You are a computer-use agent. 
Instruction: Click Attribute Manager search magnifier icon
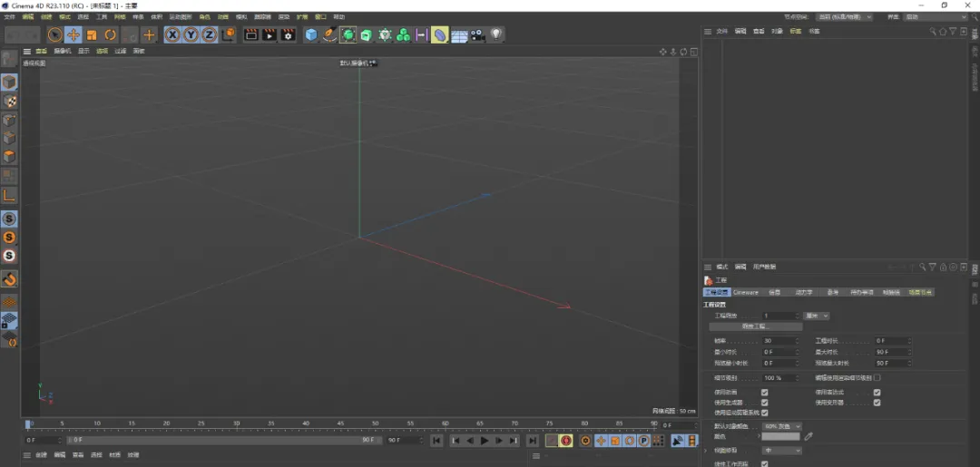(922, 267)
